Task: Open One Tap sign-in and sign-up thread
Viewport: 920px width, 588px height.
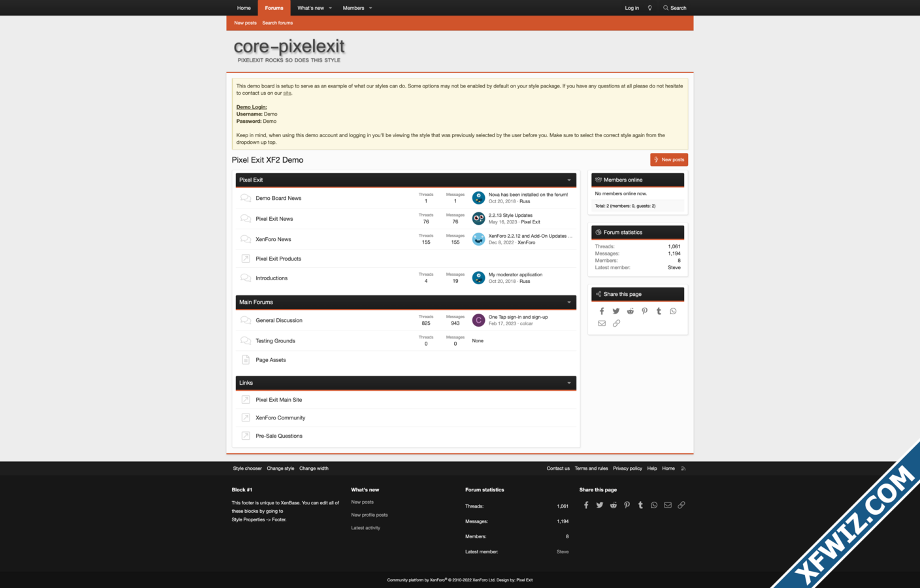Action: [x=518, y=317]
